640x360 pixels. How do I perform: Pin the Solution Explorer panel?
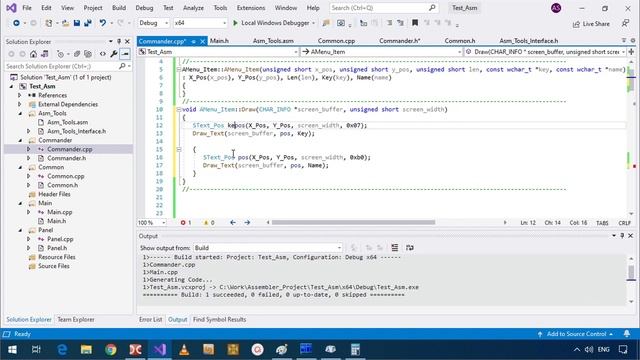tap(119, 42)
